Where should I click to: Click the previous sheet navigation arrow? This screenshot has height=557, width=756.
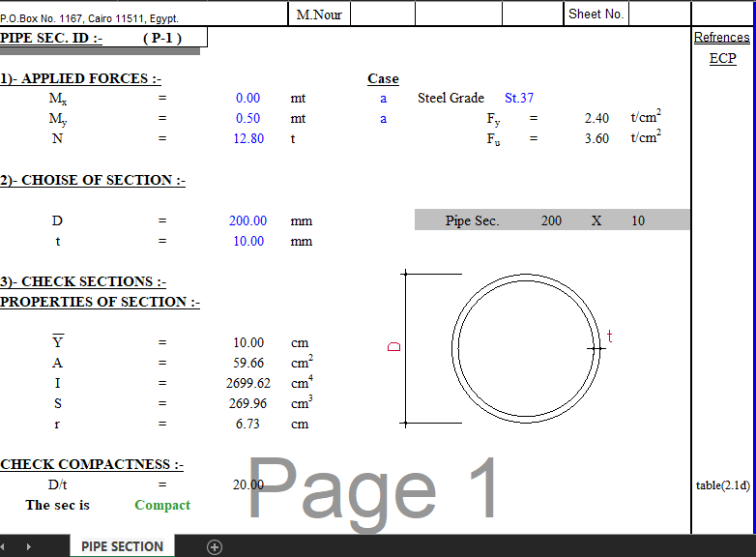(x=2, y=547)
